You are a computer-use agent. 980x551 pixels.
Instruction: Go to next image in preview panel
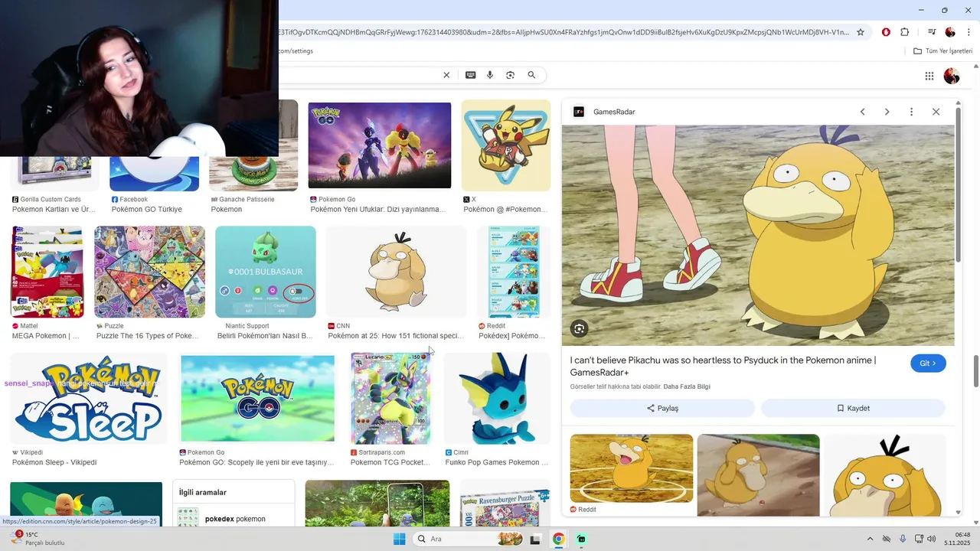click(887, 112)
